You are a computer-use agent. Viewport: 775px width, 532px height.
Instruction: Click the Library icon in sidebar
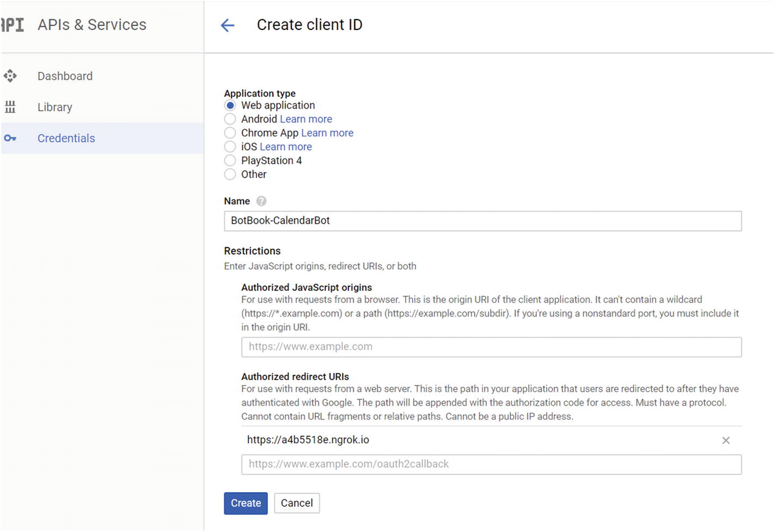tap(10, 107)
